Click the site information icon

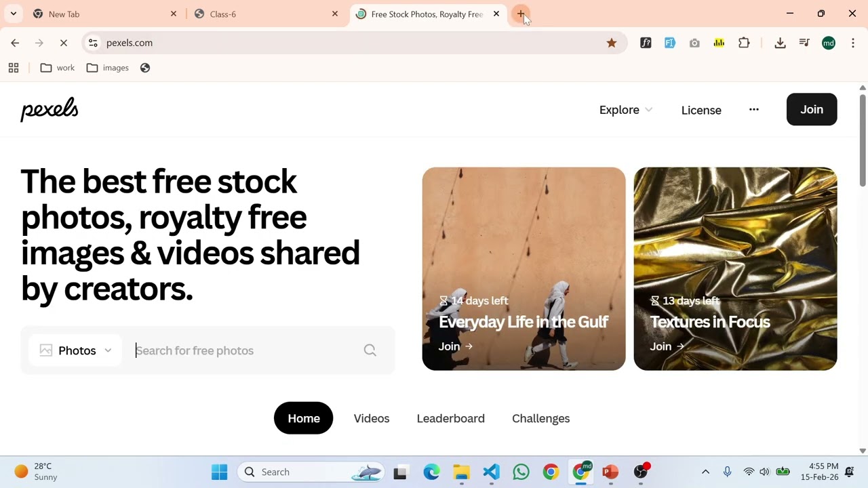[94, 43]
